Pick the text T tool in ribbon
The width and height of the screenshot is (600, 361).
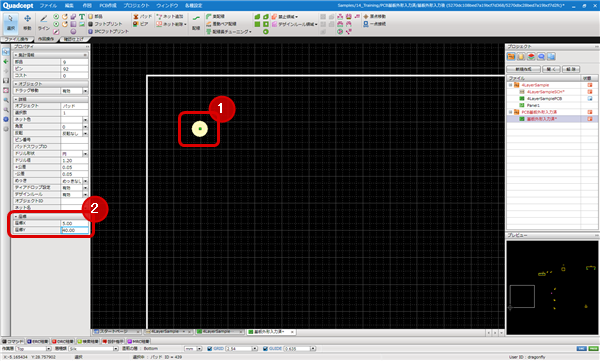[x=82, y=17]
